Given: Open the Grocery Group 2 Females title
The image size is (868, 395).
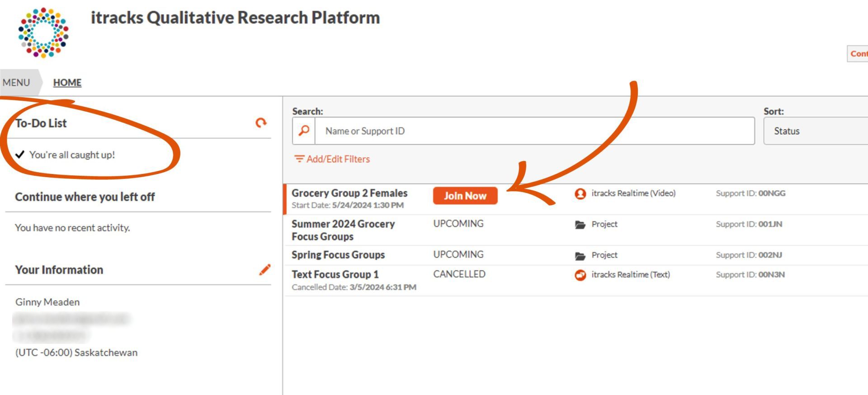Looking at the screenshot, I should [349, 193].
